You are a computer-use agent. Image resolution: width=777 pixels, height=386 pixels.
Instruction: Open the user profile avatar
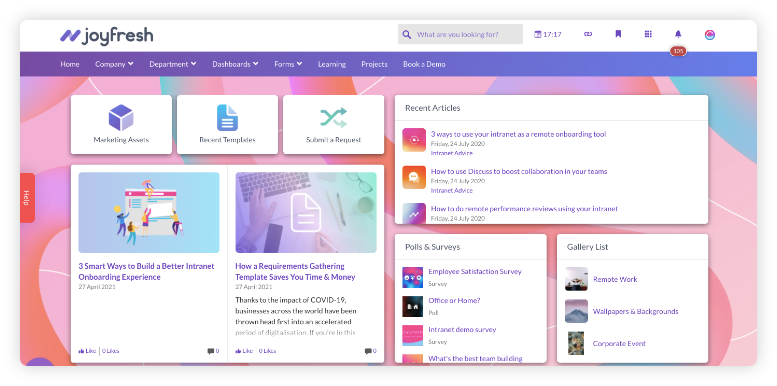click(710, 35)
